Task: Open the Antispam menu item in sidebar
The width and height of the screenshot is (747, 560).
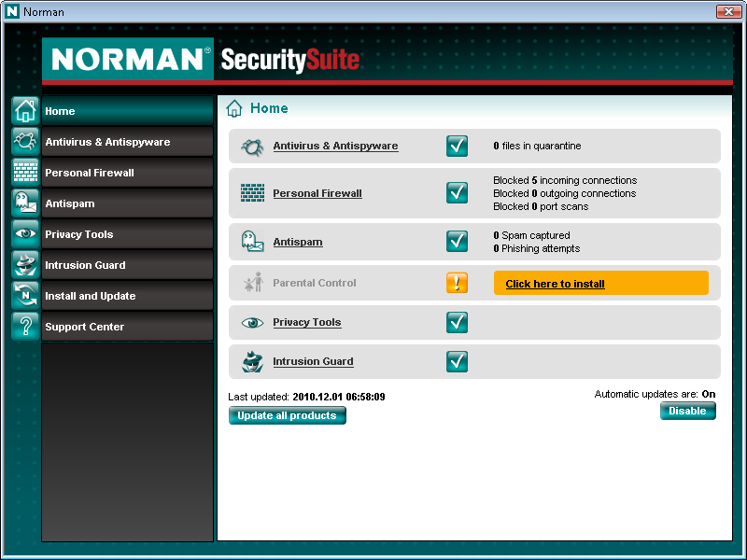Action: tap(127, 203)
